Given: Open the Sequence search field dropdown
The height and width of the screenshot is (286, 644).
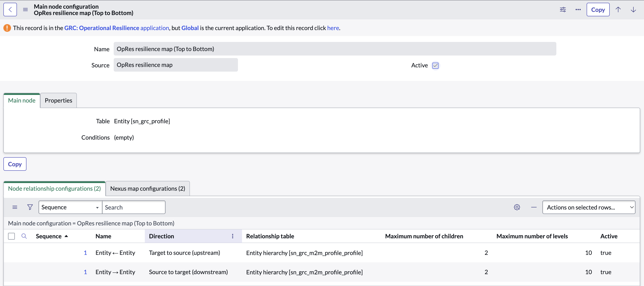Looking at the screenshot, I should (x=70, y=207).
